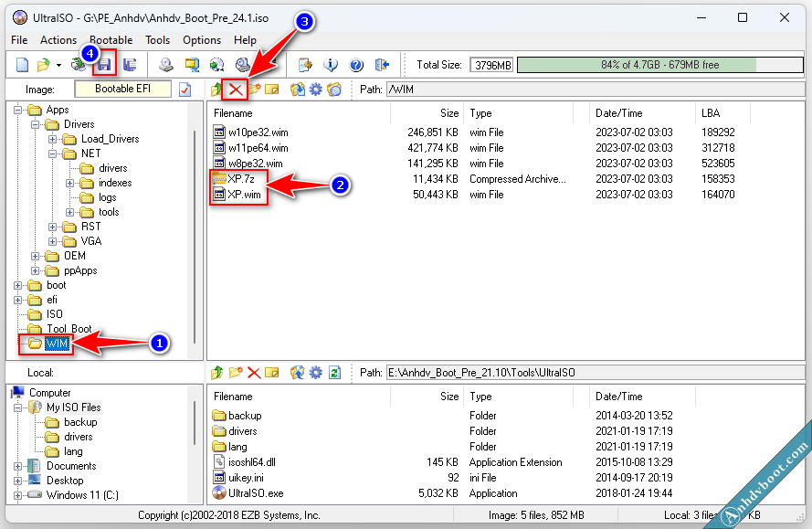Click the blue Info icon in the toolbar

tap(332, 65)
